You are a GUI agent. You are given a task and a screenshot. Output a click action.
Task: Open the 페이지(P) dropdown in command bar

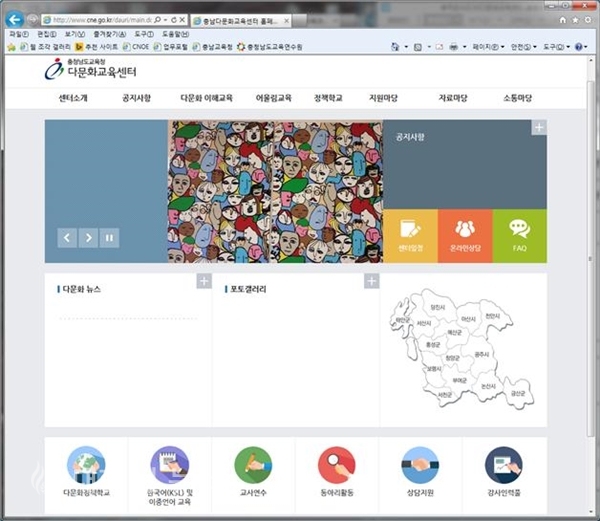tap(488, 47)
